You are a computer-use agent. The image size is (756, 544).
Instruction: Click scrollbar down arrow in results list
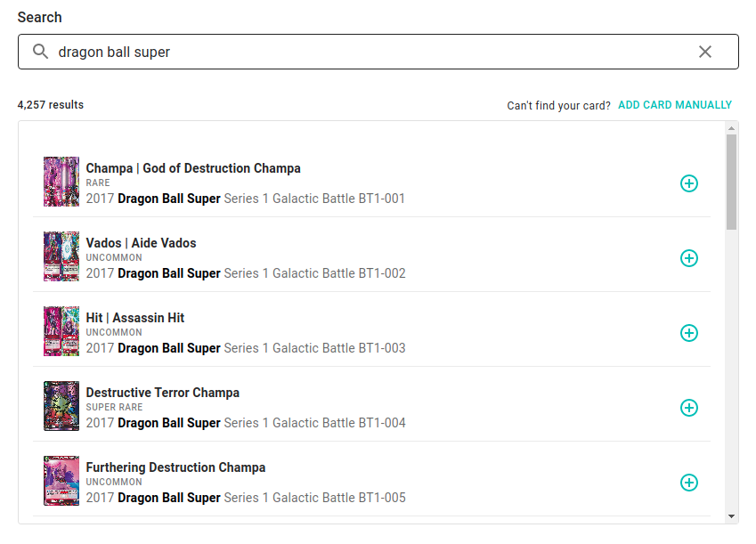pos(731,516)
